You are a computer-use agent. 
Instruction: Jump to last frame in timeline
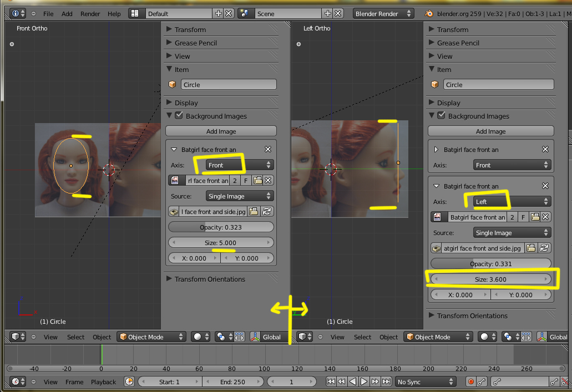coord(386,381)
